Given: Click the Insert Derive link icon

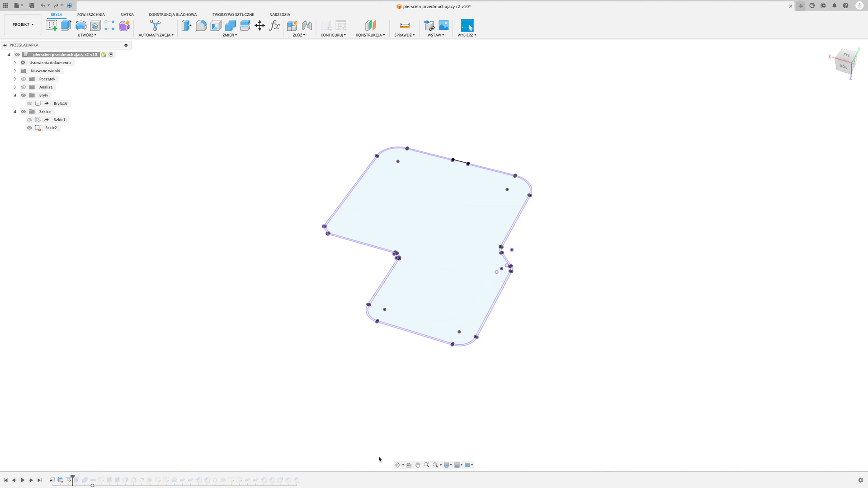Looking at the screenshot, I should 429,26.
